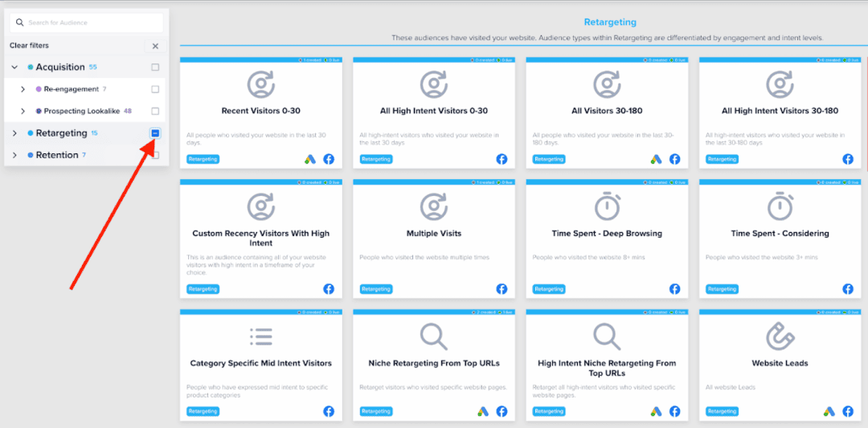
Task: Click Google Ads icon on Recent Visitors 0-30
Action: click(x=310, y=159)
